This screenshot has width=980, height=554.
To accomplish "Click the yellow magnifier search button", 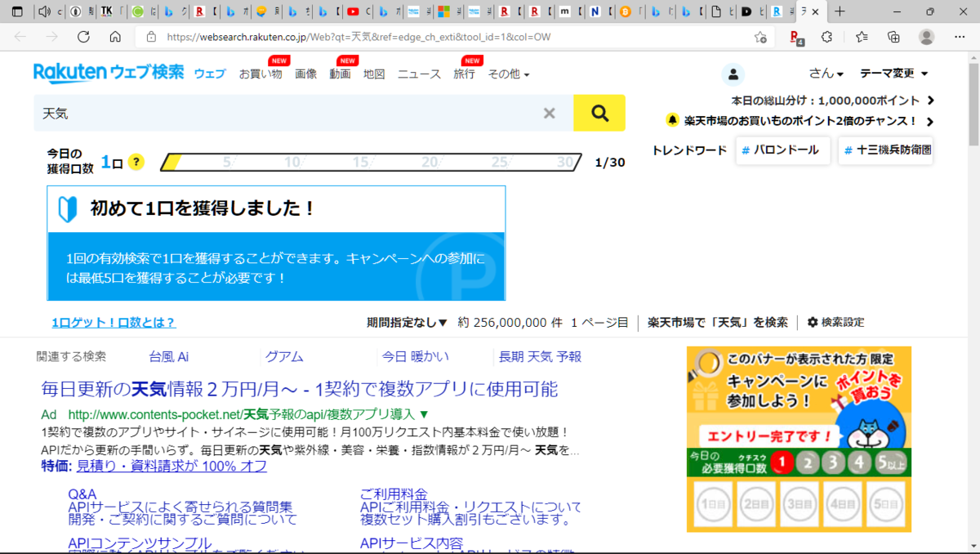I will (599, 114).
